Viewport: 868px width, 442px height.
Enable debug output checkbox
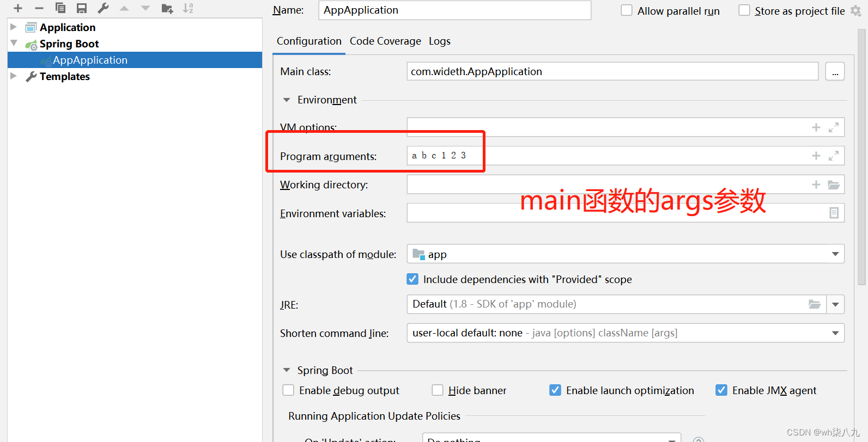(x=288, y=390)
